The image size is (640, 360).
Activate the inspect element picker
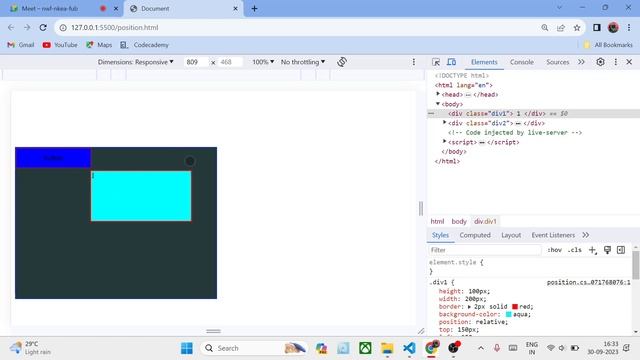pos(436,62)
